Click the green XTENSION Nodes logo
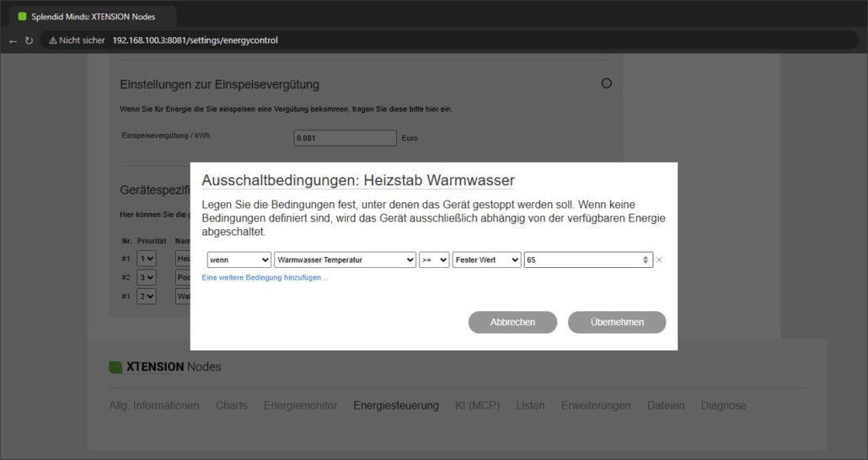Screen dimensions: 868x460 pyautogui.click(x=115, y=367)
